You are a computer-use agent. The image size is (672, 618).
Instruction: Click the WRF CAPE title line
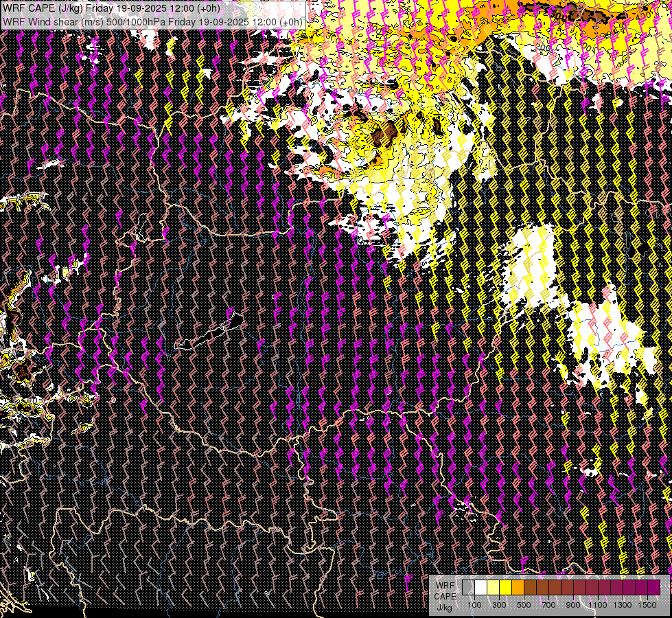click(x=111, y=8)
